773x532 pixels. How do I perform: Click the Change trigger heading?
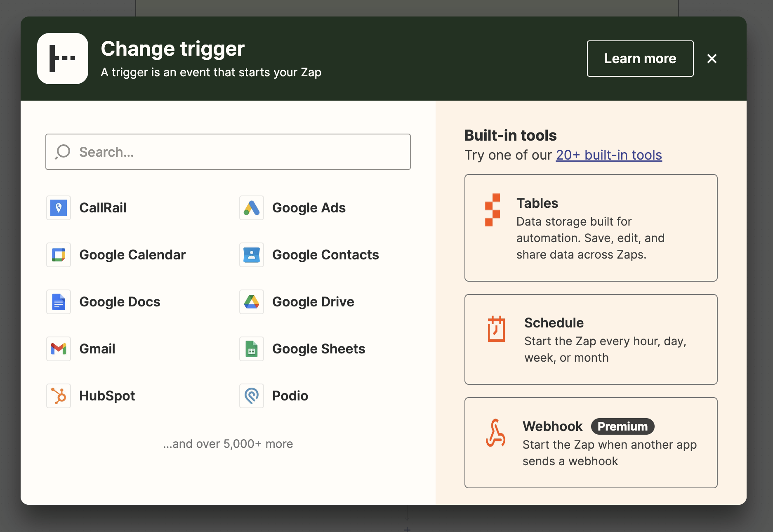pos(173,49)
